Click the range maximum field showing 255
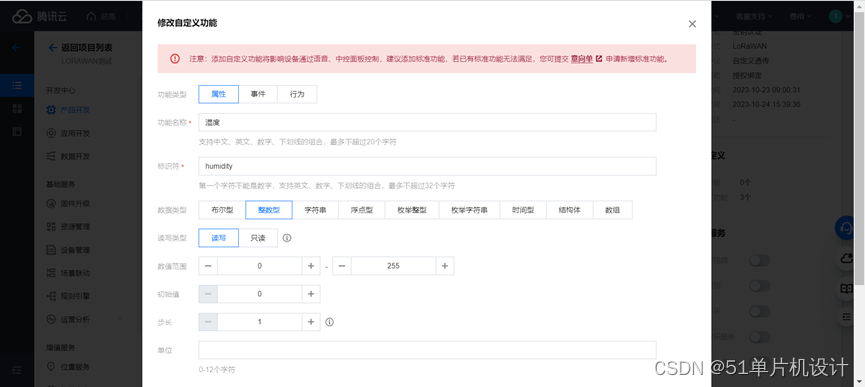Image resolution: width=865 pixels, height=387 pixels. (x=393, y=266)
